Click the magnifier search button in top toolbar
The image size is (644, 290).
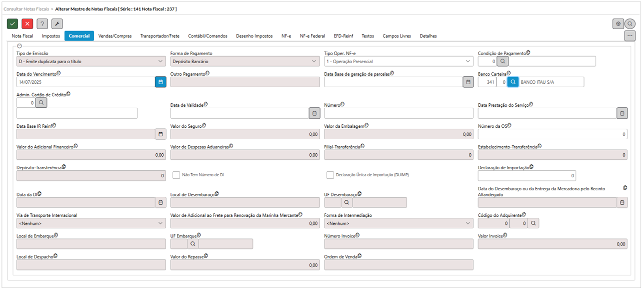point(630,24)
